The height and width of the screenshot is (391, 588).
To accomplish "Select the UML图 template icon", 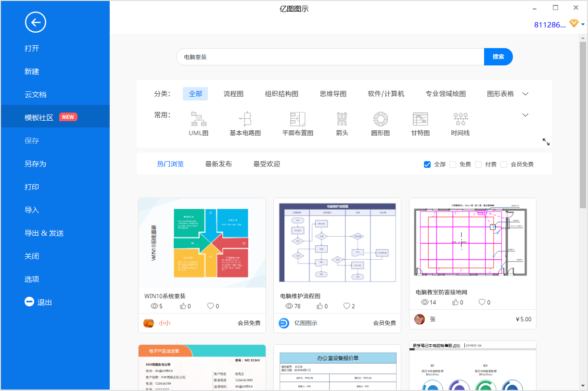I will [198, 119].
